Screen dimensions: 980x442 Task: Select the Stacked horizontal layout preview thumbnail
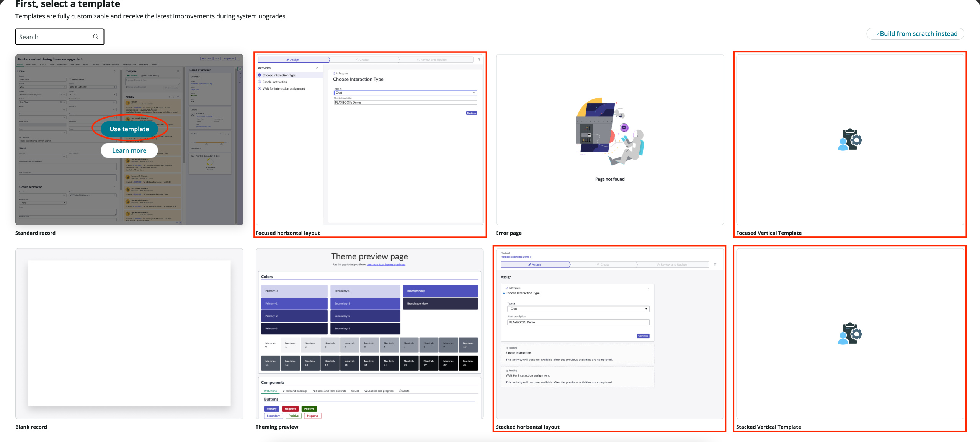click(x=610, y=333)
